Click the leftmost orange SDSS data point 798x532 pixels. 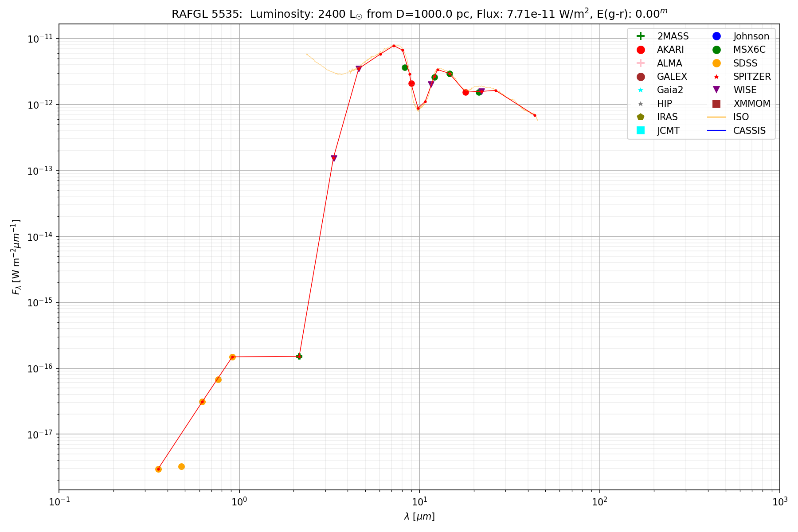158,469
